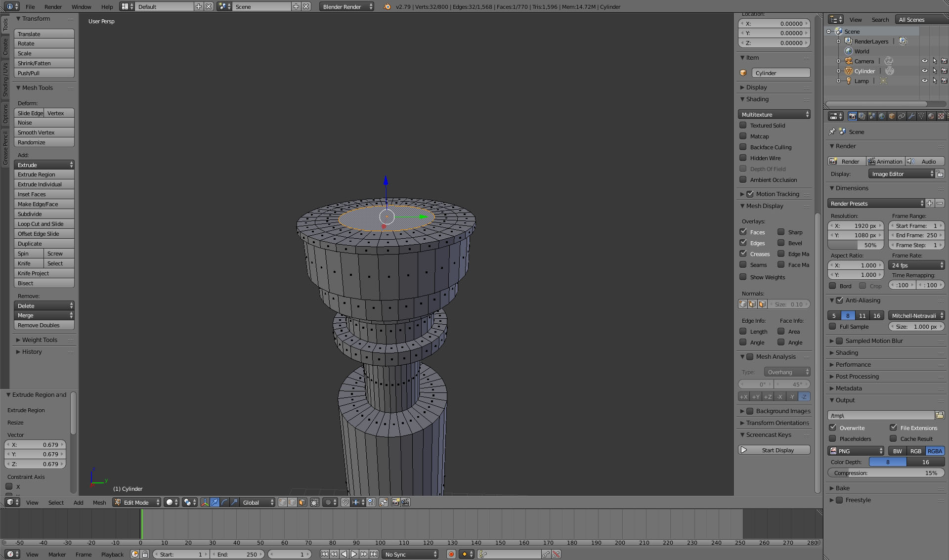This screenshot has width=949, height=560.
Task: Enable the Textured Solid checkbox
Action: coord(743,125)
